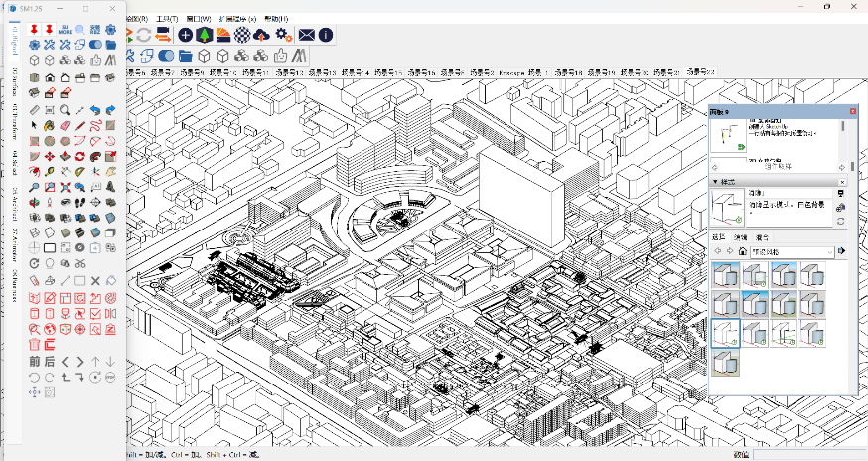Select the Walk footprints tool
Image resolution: width=868 pixels, height=461 pixels.
(x=80, y=203)
